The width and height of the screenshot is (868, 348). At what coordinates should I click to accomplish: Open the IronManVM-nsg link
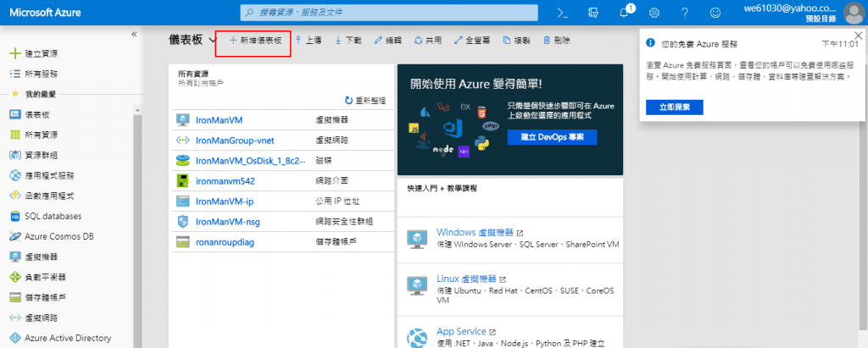pos(228,222)
